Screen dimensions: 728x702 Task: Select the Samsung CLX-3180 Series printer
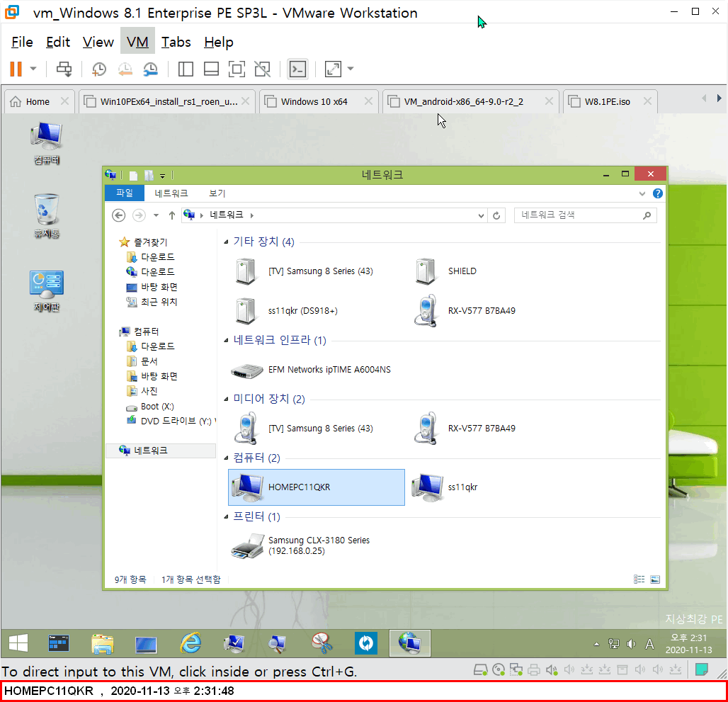pos(316,545)
